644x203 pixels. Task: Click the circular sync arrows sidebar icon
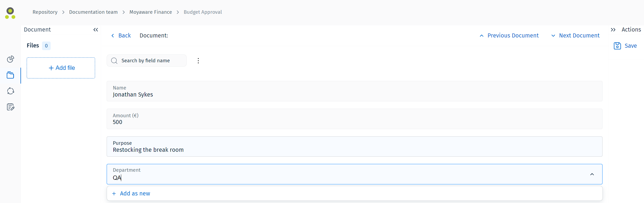tap(11, 91)
